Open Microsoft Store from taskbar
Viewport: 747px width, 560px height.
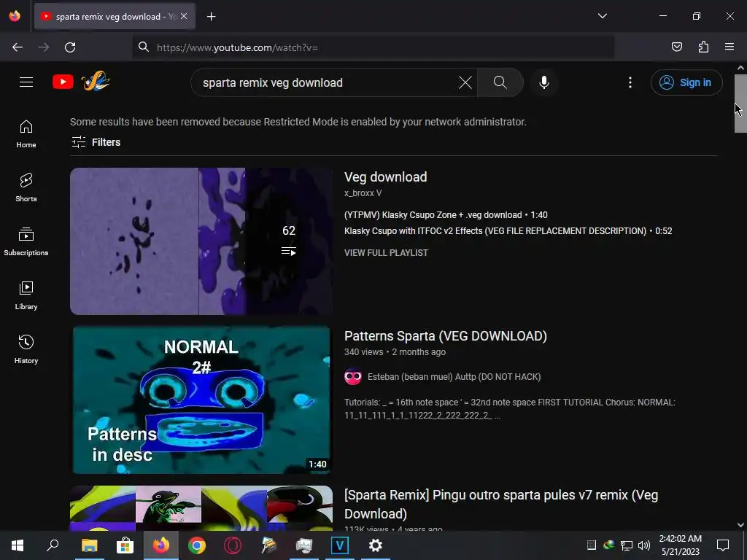pyautogui.click(x=125, y=545)
